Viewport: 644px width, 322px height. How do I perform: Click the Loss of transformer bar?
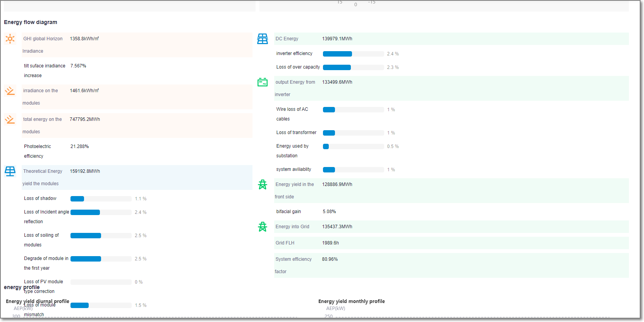354,133
